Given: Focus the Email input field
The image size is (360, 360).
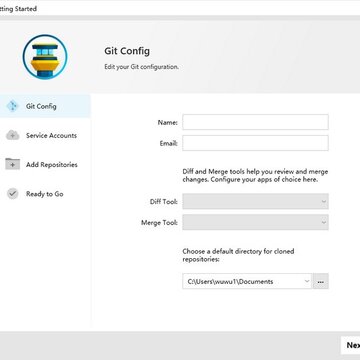Looking at the screenshot, I should (x=255, y=143).
